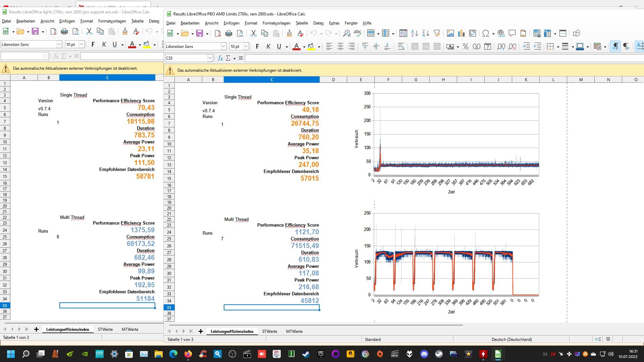Apply yellow background color in left window

[x=147, y=44]
